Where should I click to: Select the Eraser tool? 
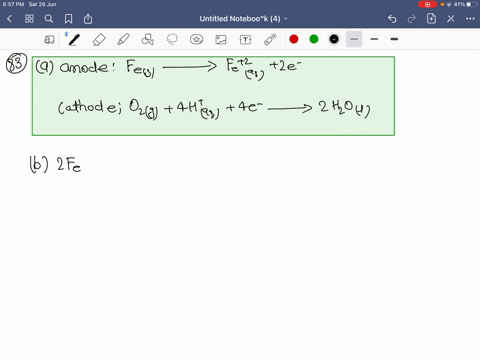[99, 40]
